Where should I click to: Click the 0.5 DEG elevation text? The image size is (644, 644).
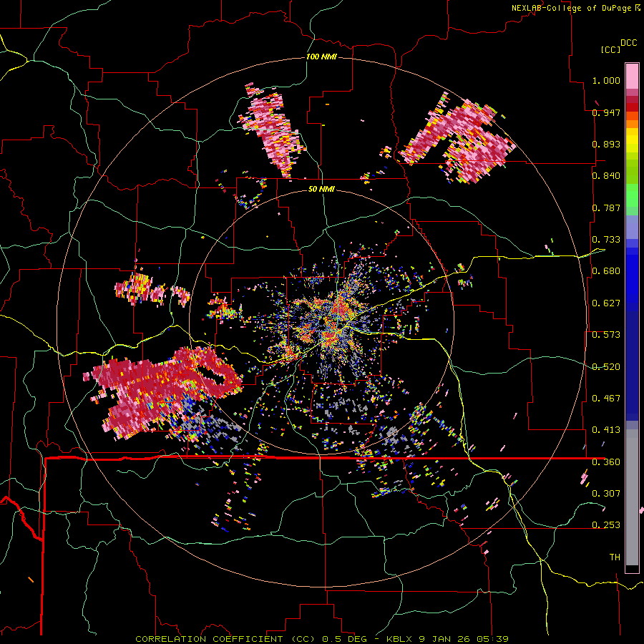pyautogui.click(x=346, y=639)
